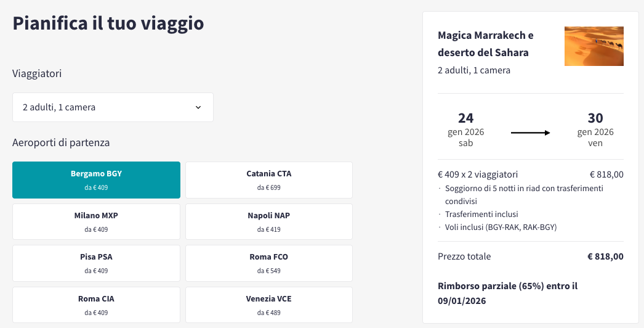Select Venezia VCE departure airport
This screenshot has height=328, width=644.
coord(269,305)
